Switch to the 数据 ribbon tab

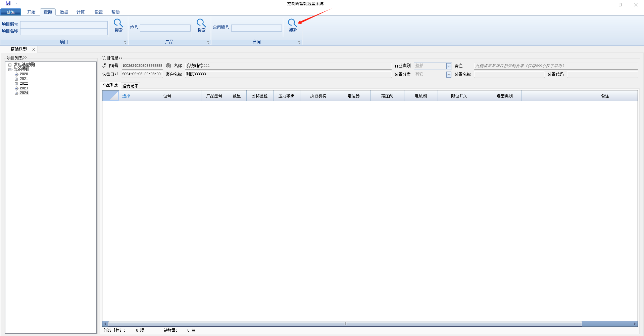(x=64, y=12)
